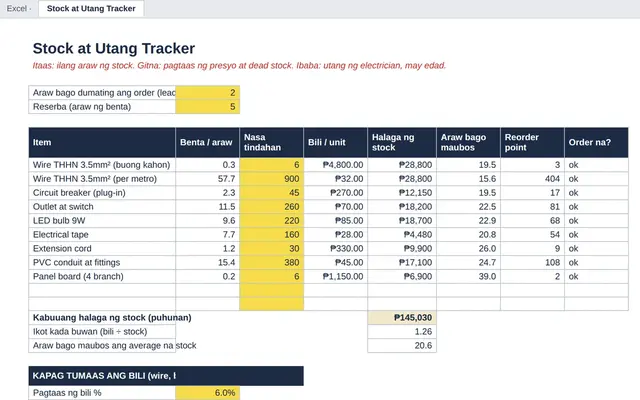The height and width of the screenshot is (400, 640).
Task: Select the Order na? column header
Action: coord(596,142)
